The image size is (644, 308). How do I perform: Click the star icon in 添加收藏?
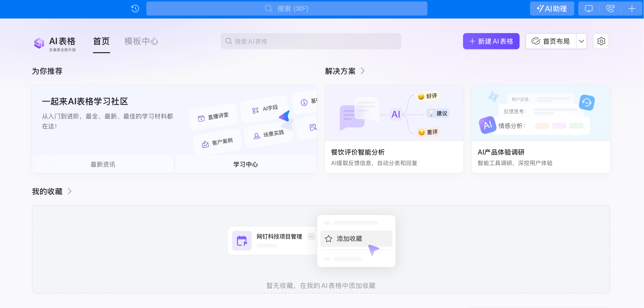(x=329, y=239)
